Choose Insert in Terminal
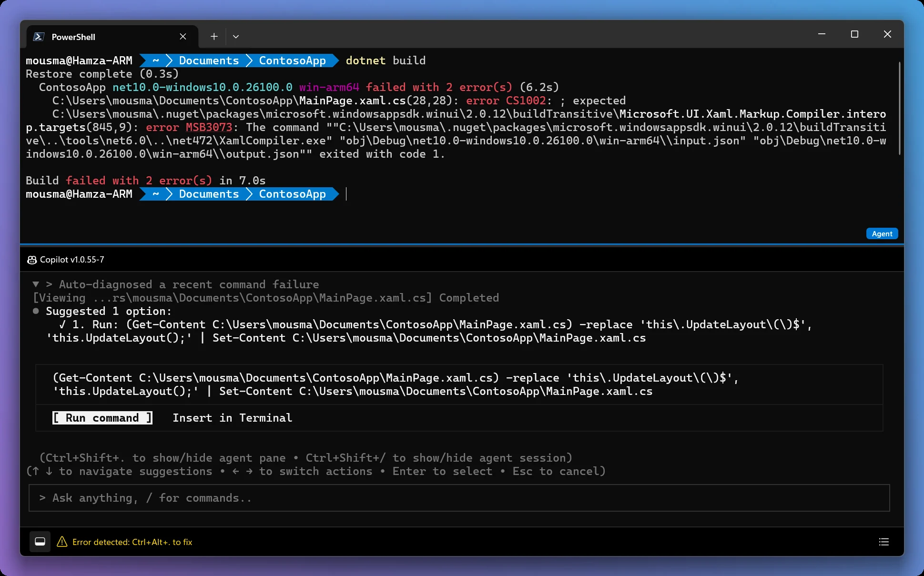Viewport: 924px width, 576px height. [x=232, y=418]
